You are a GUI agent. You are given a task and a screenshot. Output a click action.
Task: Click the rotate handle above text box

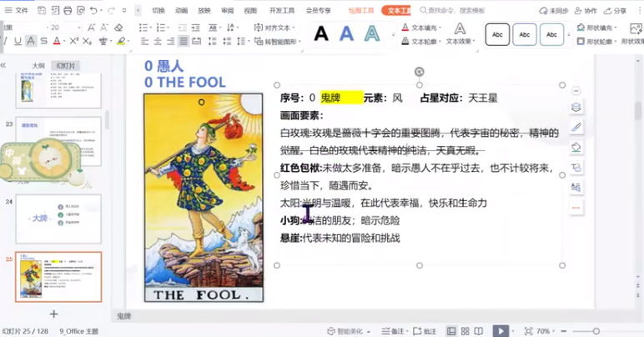pyautogui.click(x=419, y=72)
